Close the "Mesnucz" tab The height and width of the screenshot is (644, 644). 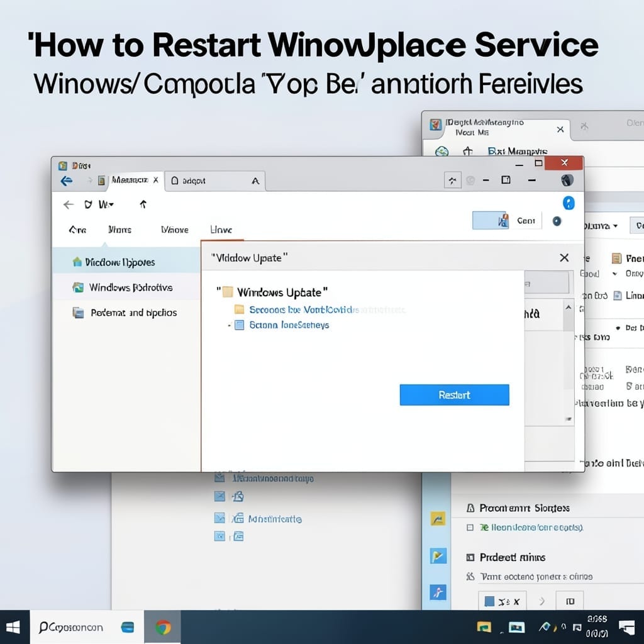(x=156, y=180)
